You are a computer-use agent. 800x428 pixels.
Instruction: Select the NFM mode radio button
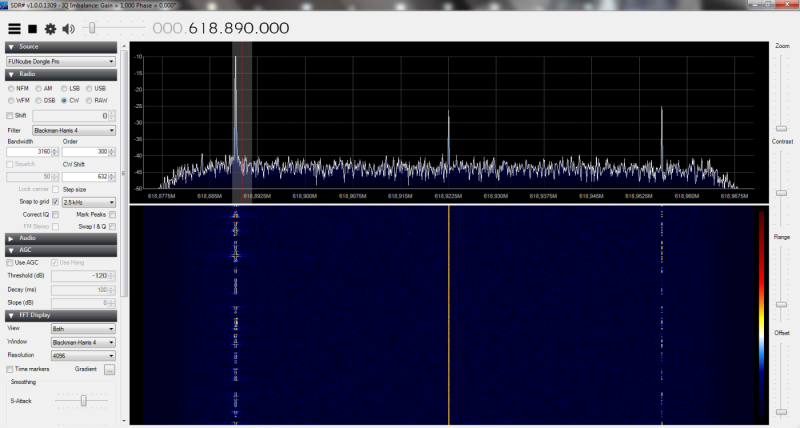[11, 89]
